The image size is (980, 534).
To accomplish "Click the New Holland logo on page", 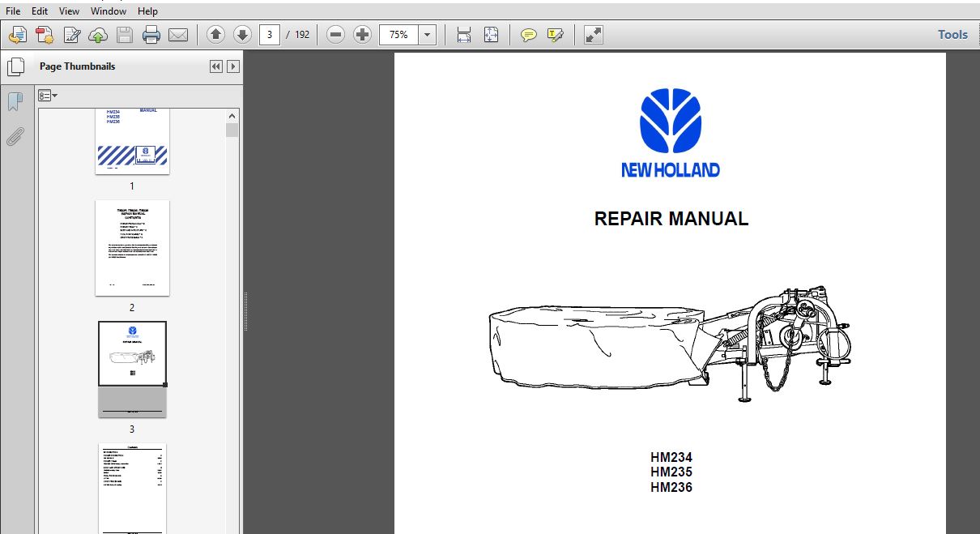I will coord(671,133).
